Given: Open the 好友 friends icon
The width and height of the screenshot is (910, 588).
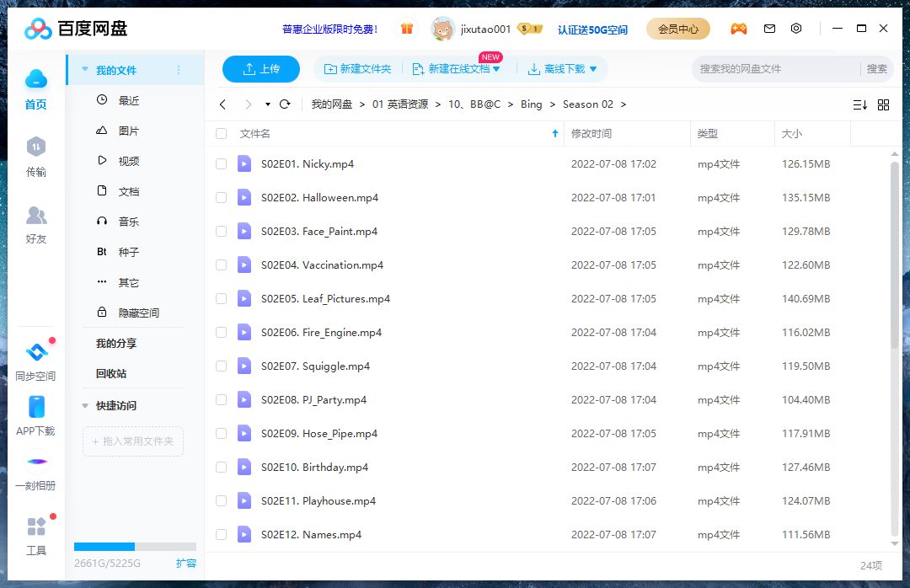Looking at the screenshot, I should (36, 215).
